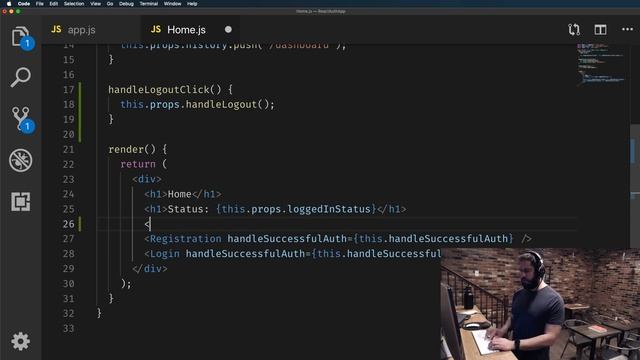Click line number 17 in the gutter
This screenshot has height=360, width=640.
point(69,89)
